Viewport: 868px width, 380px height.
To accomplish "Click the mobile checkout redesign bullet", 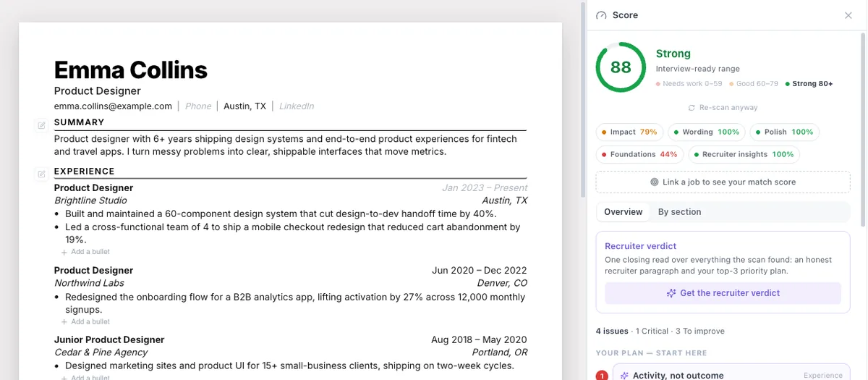I will click(293, 233).
